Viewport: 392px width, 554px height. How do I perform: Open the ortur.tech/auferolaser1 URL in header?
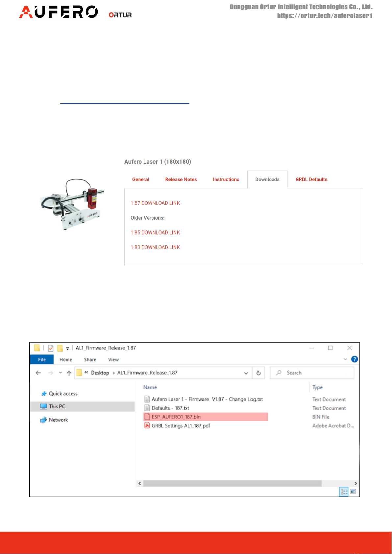(x=325, y=16)
